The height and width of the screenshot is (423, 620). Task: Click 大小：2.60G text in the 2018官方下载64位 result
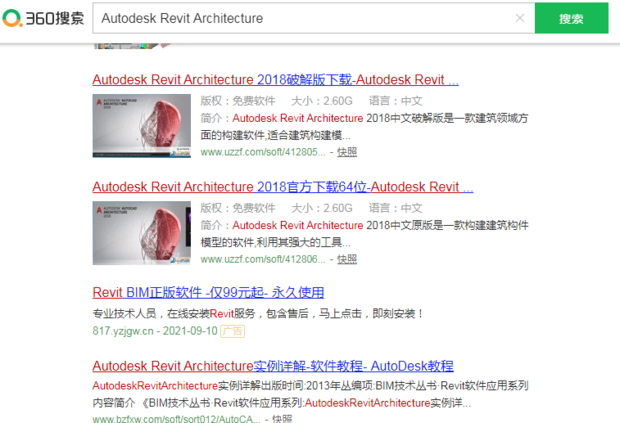point(322,208)
